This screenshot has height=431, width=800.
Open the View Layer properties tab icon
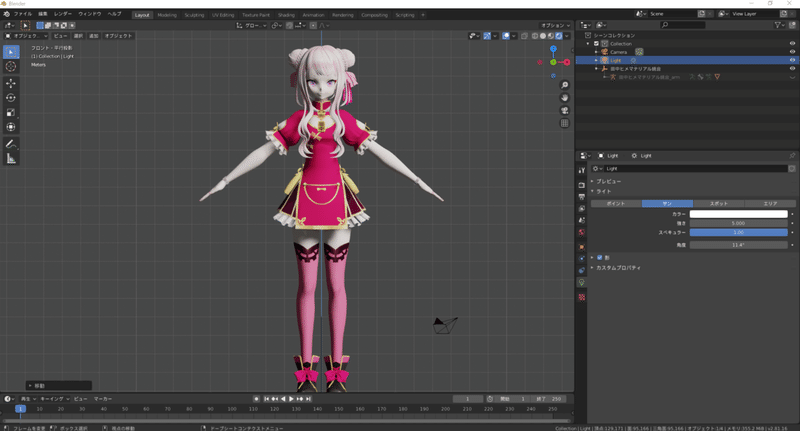[582, 209]
